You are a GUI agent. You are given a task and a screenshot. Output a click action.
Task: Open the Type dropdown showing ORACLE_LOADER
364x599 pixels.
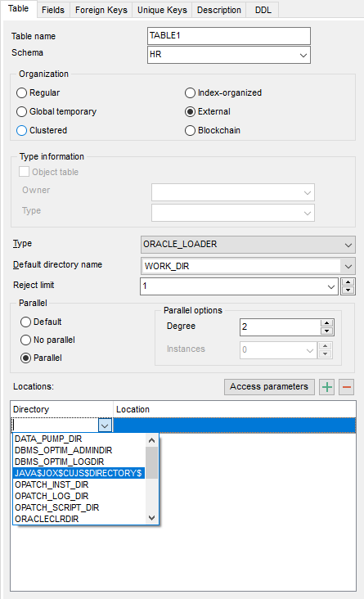pyautogui.click(x=348, y=245)
